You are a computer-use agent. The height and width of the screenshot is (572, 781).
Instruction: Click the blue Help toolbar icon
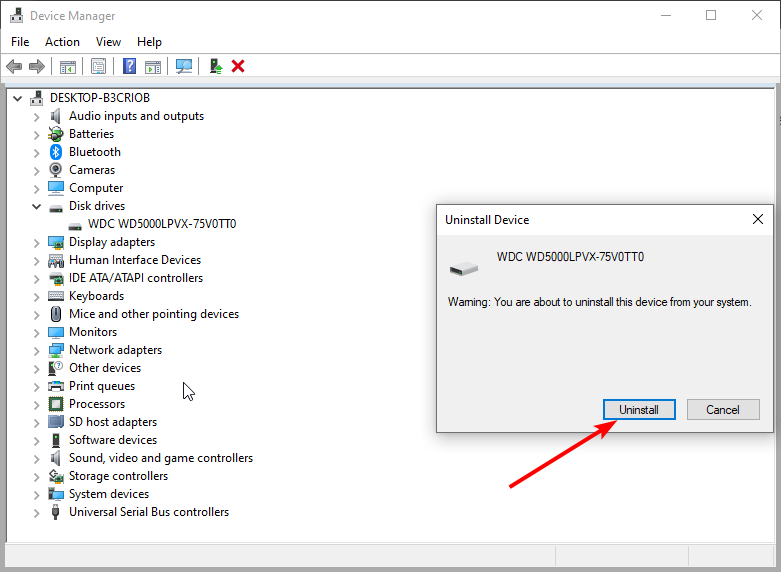[130, 66]
